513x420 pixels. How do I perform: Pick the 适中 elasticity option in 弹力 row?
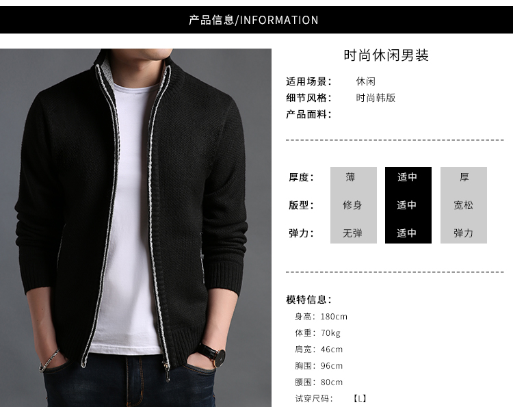(x=407, y=233)
